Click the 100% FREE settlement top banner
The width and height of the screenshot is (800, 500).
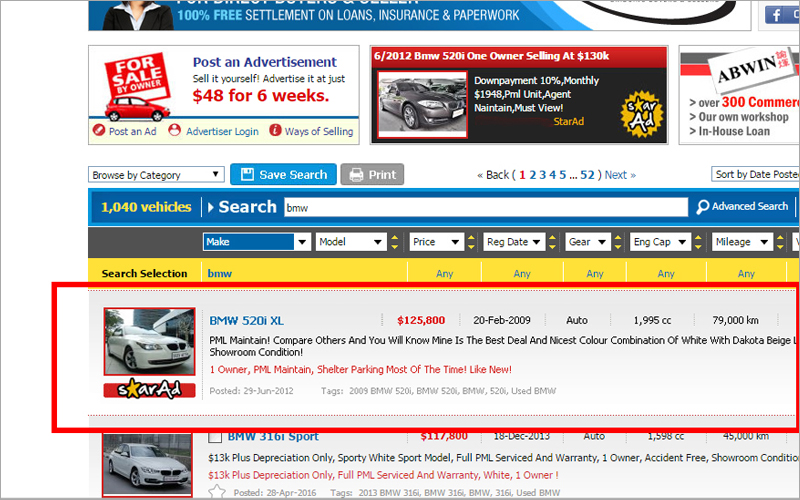pos(419,15)
